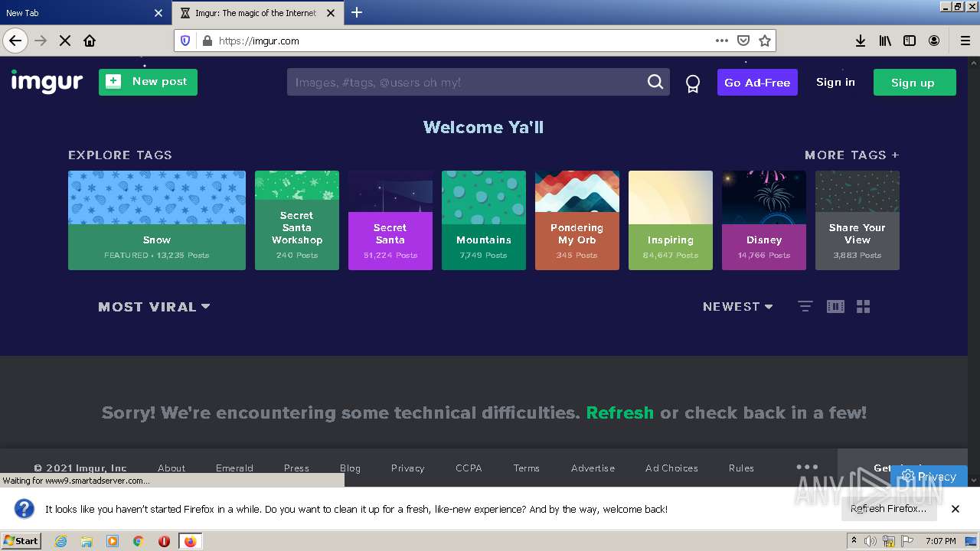Open the purple Secret Santa tag

(x=390, y=220)
